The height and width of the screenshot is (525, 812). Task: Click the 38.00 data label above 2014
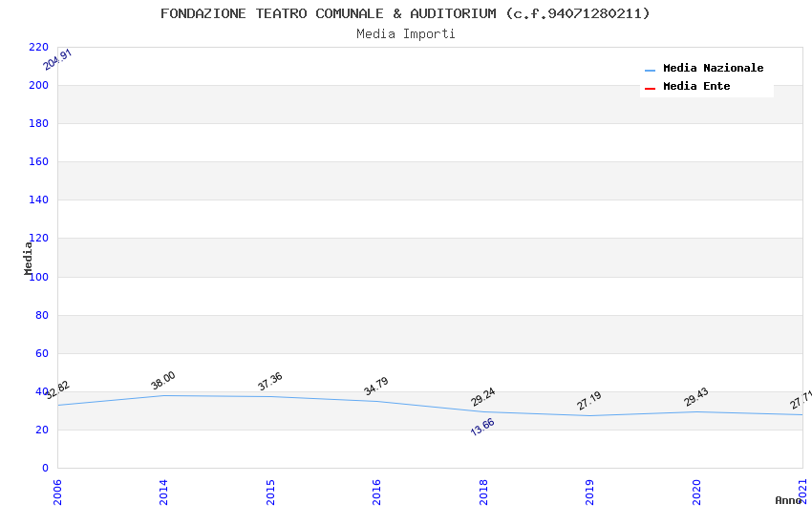[163, 381]
